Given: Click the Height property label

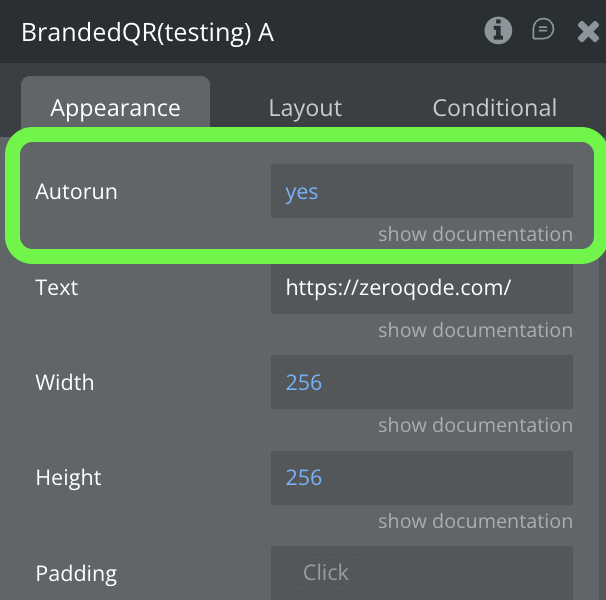Looking at the screenshot, I should [x=67, y=478].
